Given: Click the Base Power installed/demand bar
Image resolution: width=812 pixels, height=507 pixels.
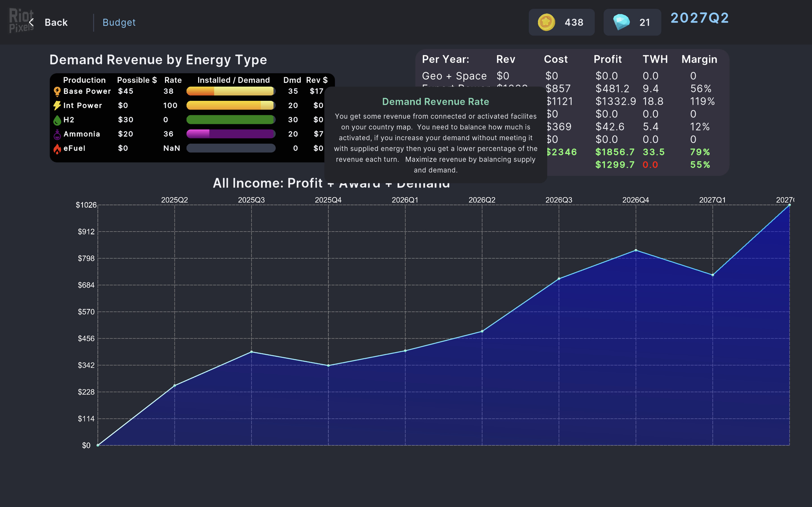Looking at the screenshot, I should click(x=231, y=91).
